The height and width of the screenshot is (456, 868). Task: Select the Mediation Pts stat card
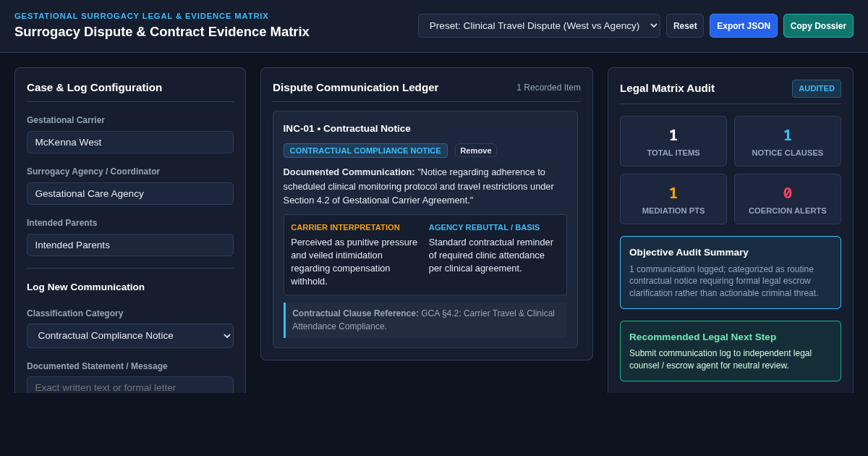click(x=673, y=199)
